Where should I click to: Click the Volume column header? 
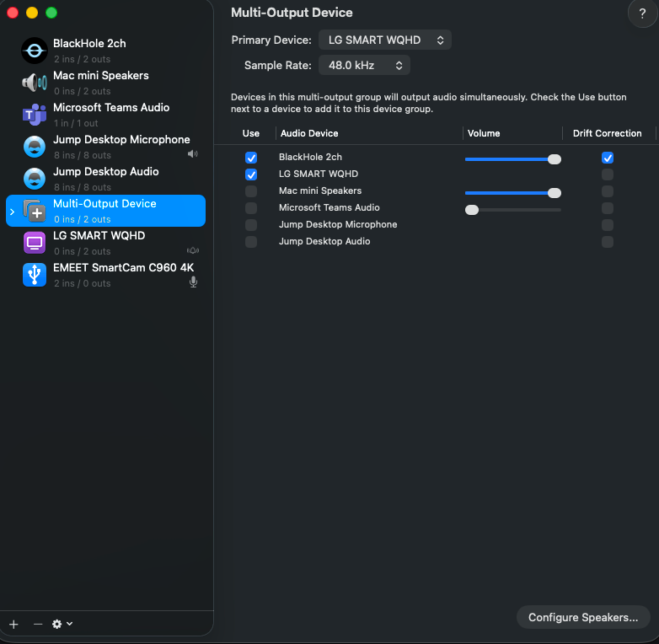point(484,133)
